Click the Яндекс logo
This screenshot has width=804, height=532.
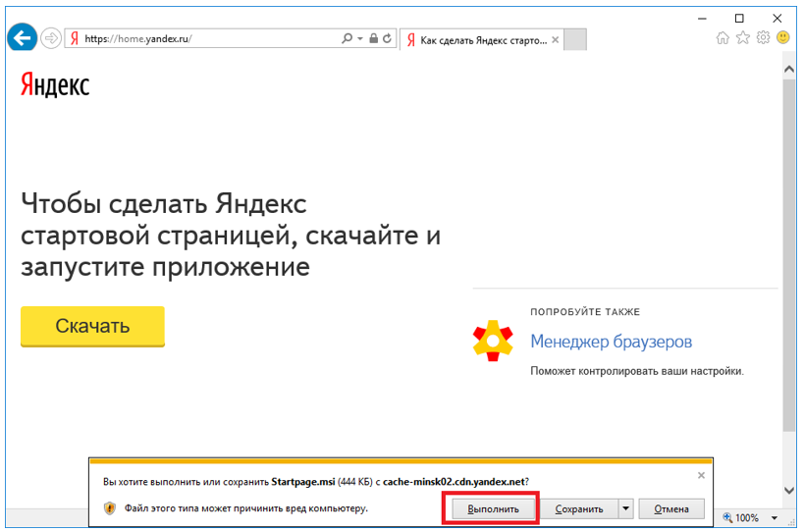(55, 85)
